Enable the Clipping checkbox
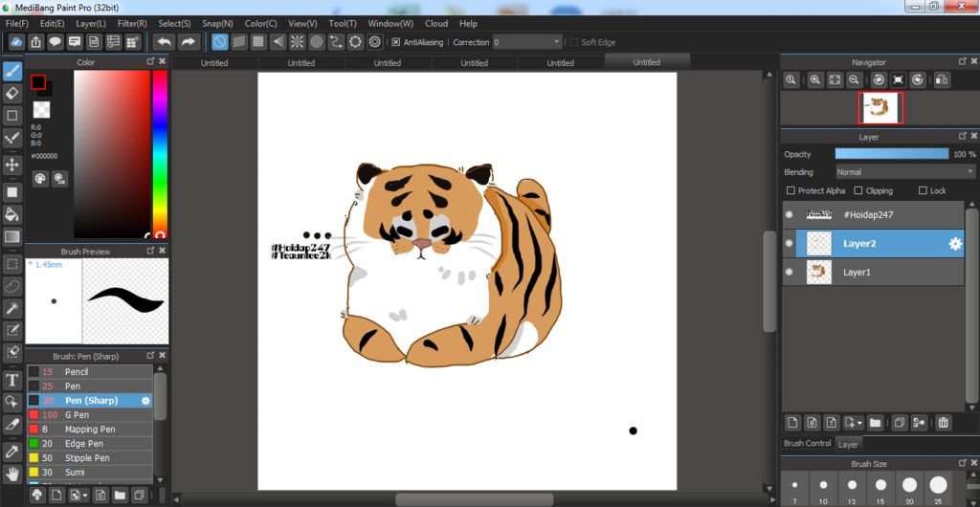This screenshot has height=507, width=980. [858, 190]
